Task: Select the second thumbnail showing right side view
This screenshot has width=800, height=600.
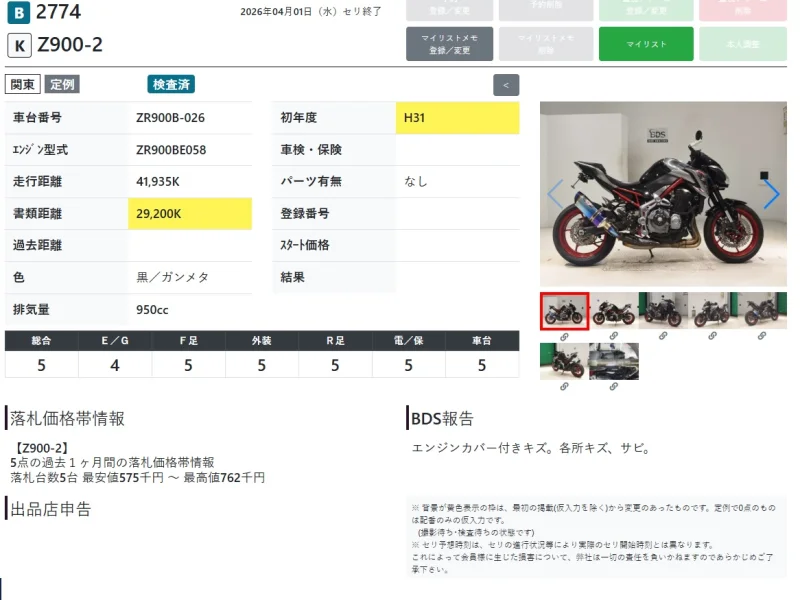Action: coord(614,310)
